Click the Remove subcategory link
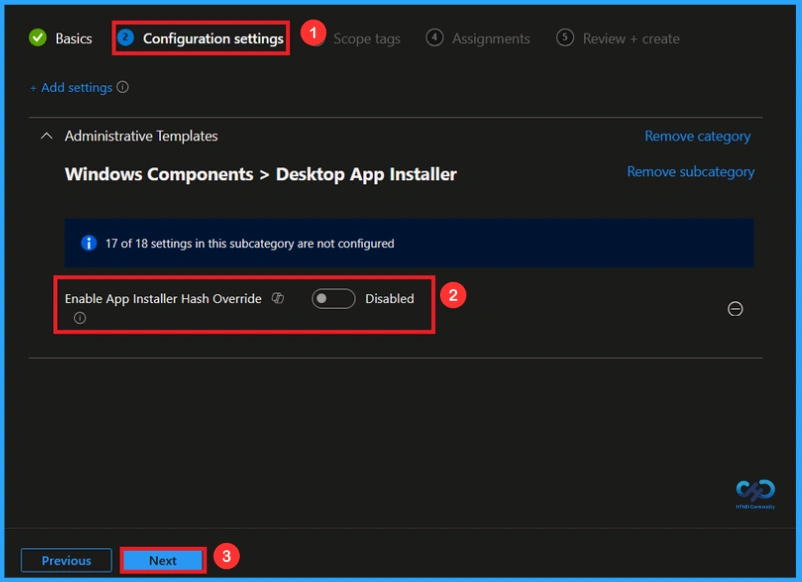802x582 pixels. [690, 171]
